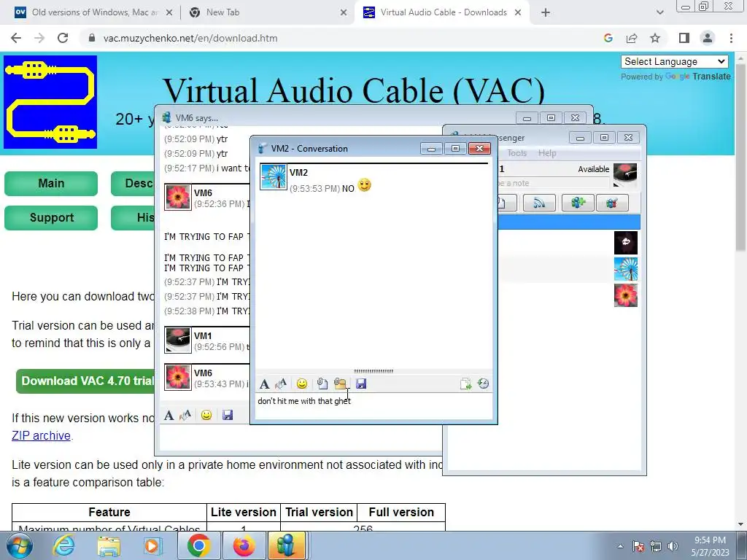Click text effects icon in VM6 says window

coord(185,415)
